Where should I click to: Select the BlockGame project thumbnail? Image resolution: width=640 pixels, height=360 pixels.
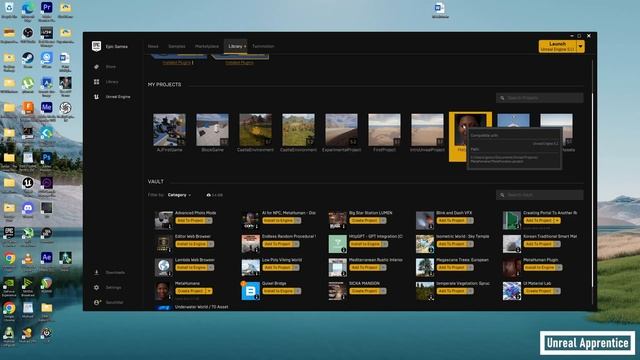(x=212, y=130)
